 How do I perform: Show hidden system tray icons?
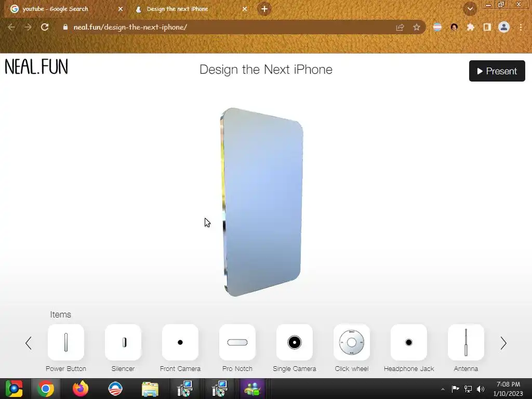[x=443, y=389]
